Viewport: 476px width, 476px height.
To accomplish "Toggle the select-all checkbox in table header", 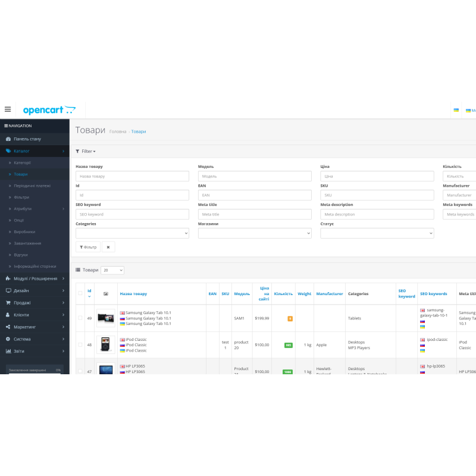I will coord(80,293).
